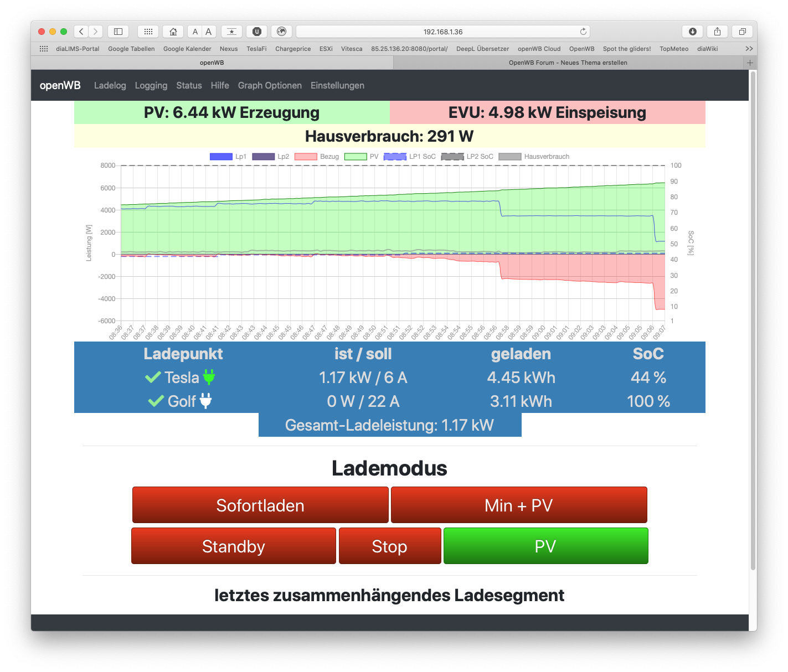Expand bookmarks overflow chevron
The image size is (788, 672).
(x=749, y=49)
